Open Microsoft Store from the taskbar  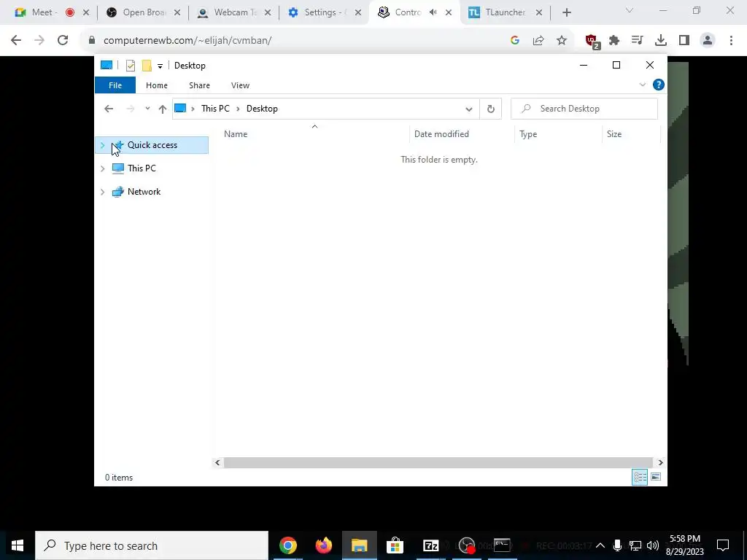pos(395,545)
